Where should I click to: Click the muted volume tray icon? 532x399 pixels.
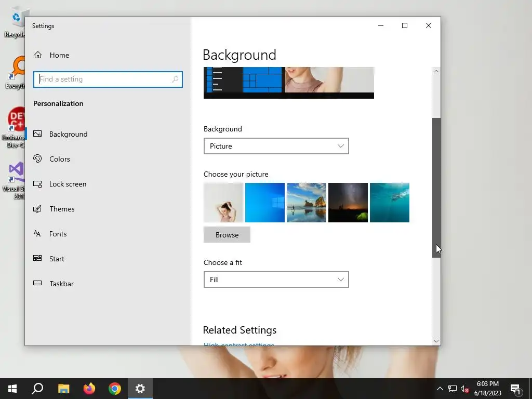click(x=465, y=389)
